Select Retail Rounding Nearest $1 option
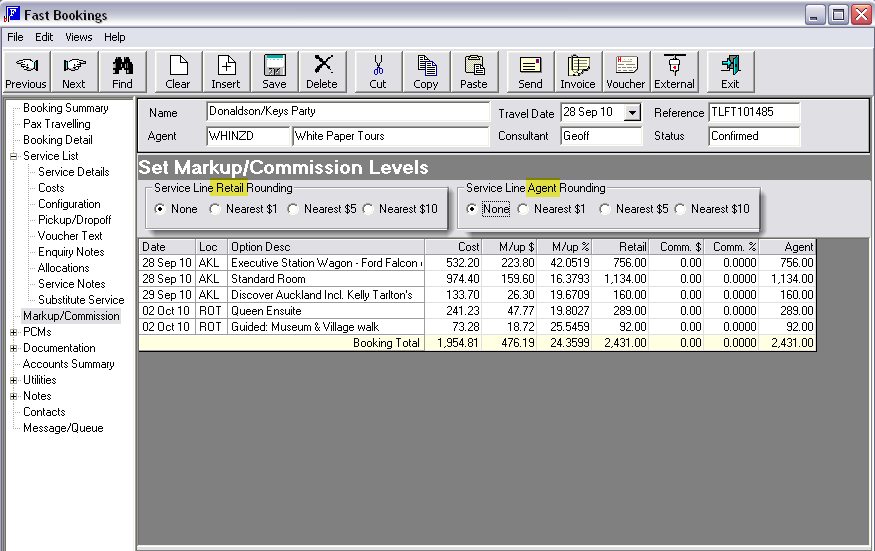 click(x=215, y=209)
